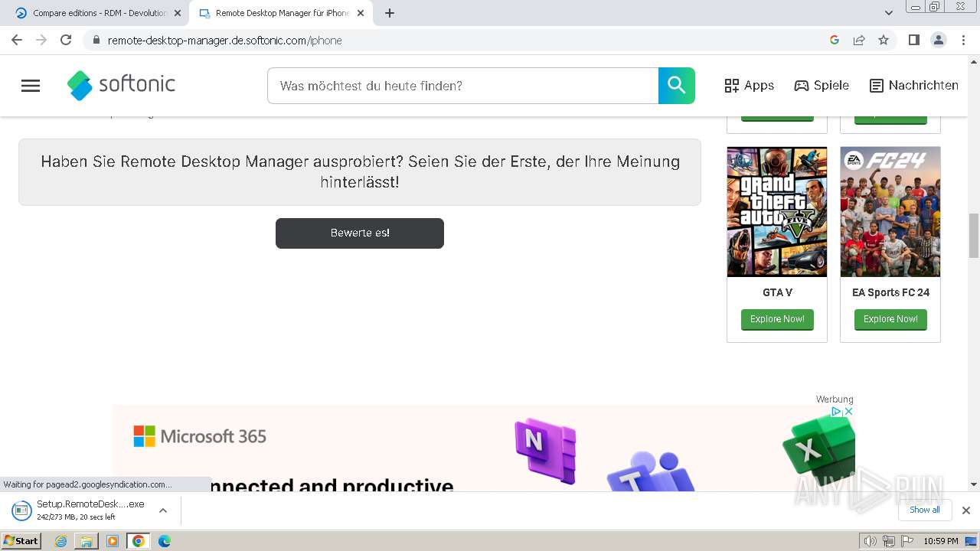The width and height of the screenshot is (980, 551).
Task: Reload the current page
Action: pyautogui.click(x=66, y=40)
